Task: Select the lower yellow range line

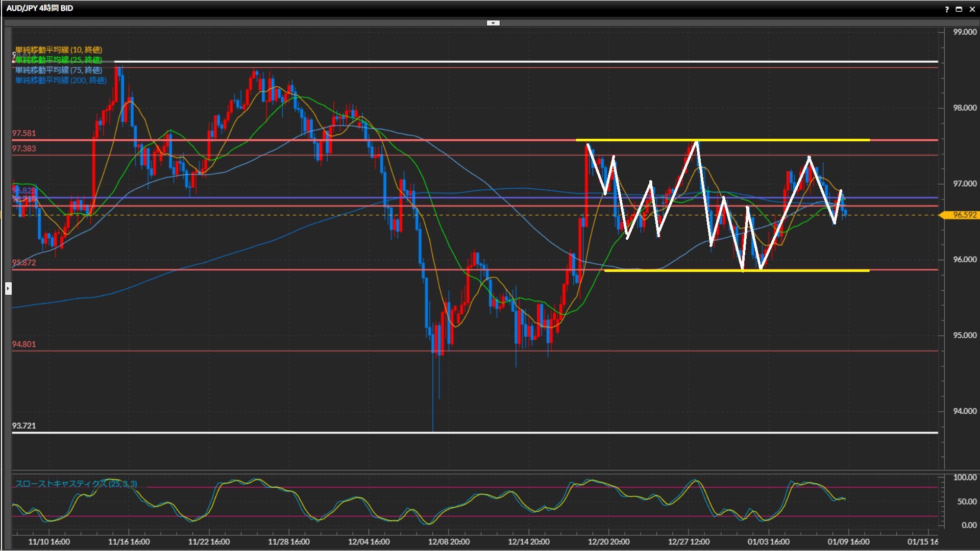Action: pyautogui.click(x=817, y=270)
